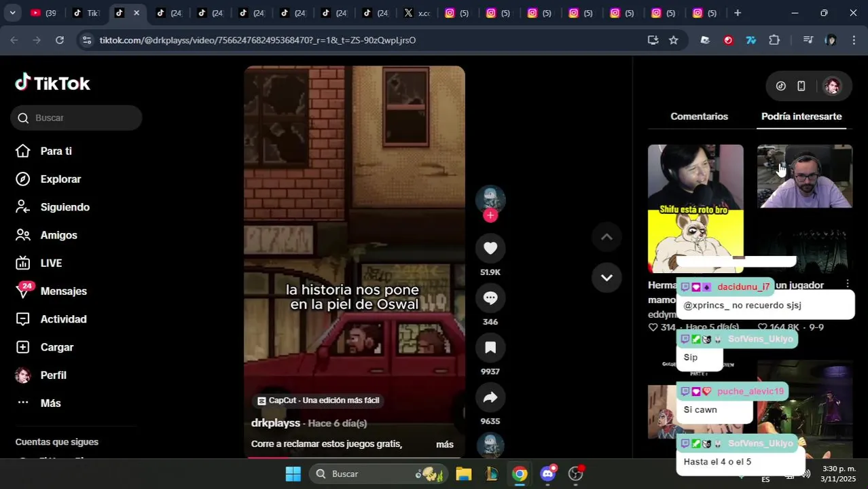868x489 pixels.
Task: Follow drkplayss with red plus button
Action: point(490,215)
